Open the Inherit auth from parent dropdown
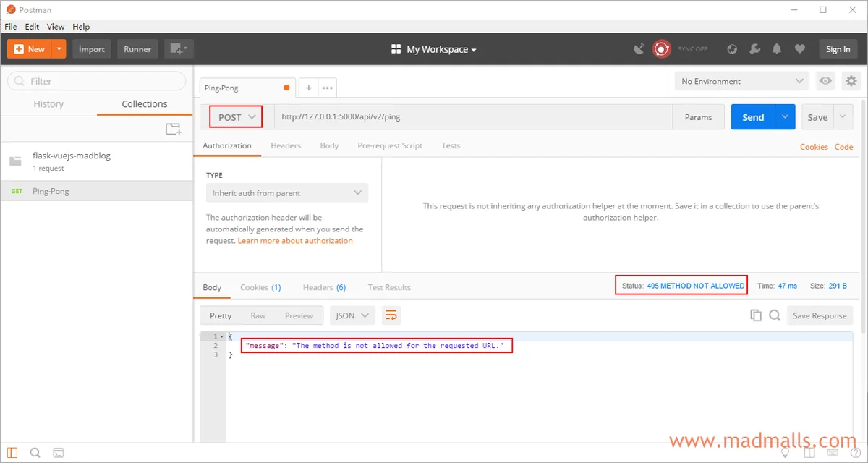 [x=286, y=193]
